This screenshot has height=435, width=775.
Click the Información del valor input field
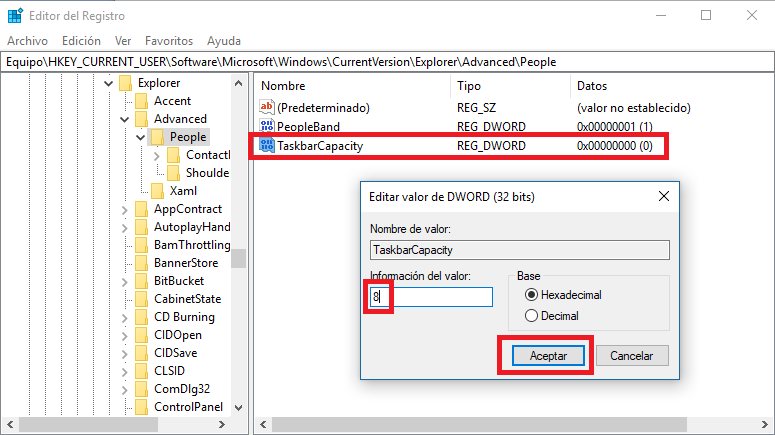(x=431, y=297)
